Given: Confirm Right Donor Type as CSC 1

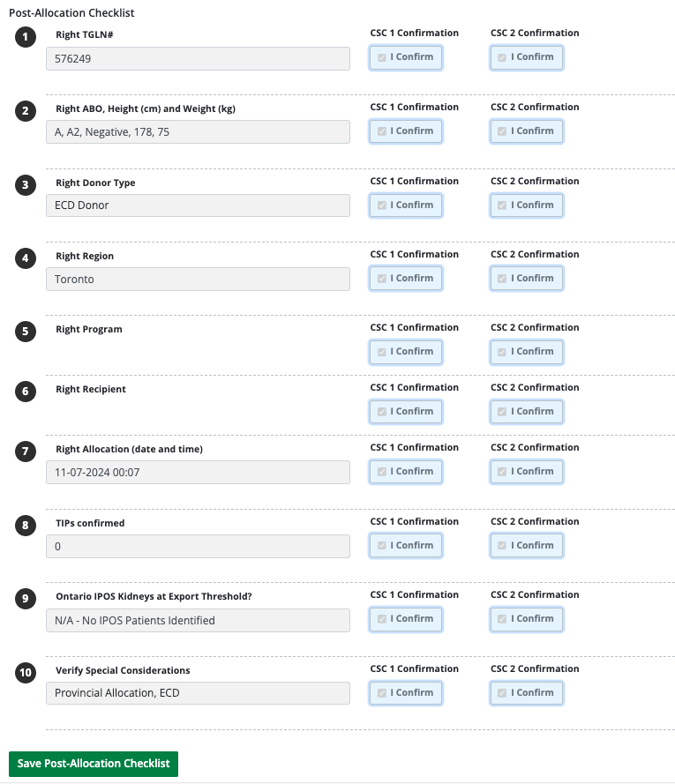Looking at the screenshot, I should [405, 205].
